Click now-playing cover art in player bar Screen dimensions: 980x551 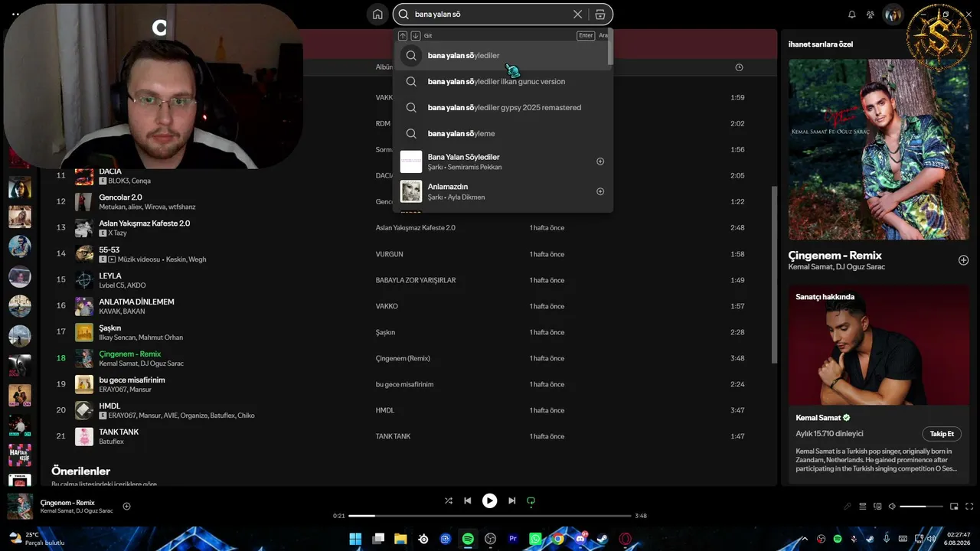tap(20, 506)
